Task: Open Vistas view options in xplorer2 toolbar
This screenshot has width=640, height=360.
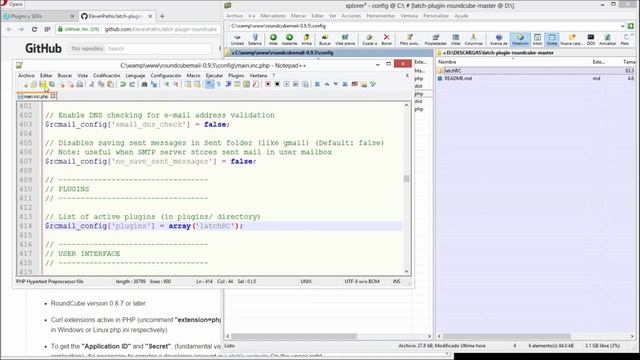Action: click(x=456, y=40)
